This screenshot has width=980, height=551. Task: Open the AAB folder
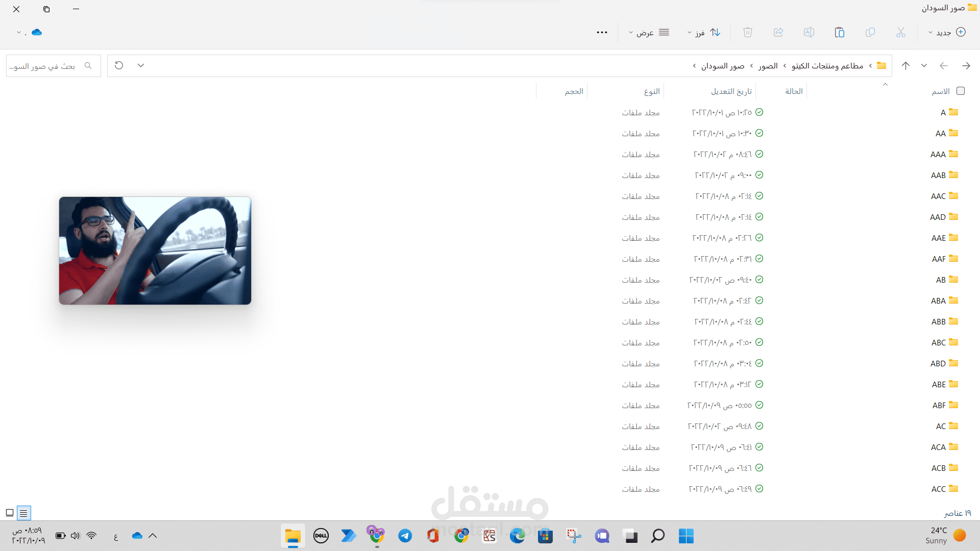click(938, 175)
